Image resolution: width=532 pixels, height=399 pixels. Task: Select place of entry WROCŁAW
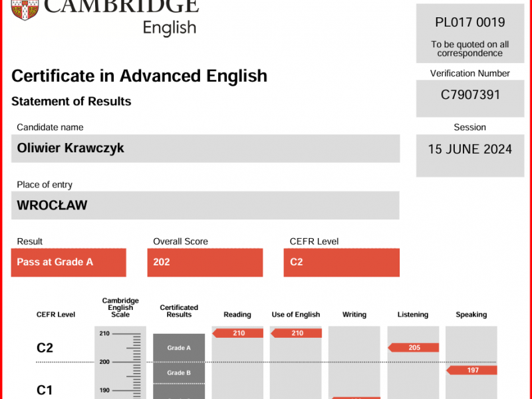[53, 205]
